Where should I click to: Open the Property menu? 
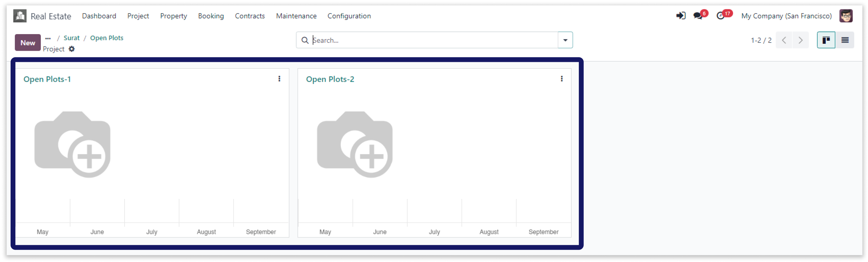[x=173, y=16]
